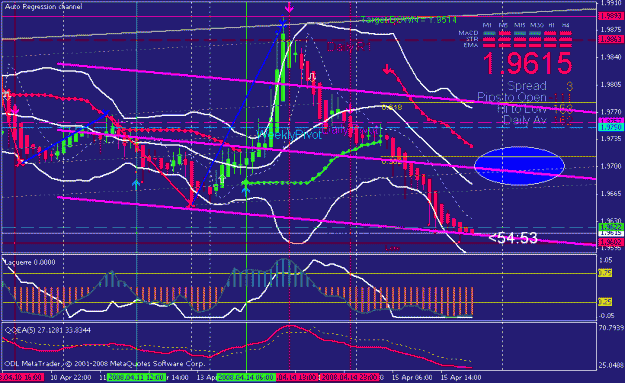Image resolution: width=625 pixels, height=383 pixels.
Task: Click the STR row label in signal panel
Action: point(472,39)
